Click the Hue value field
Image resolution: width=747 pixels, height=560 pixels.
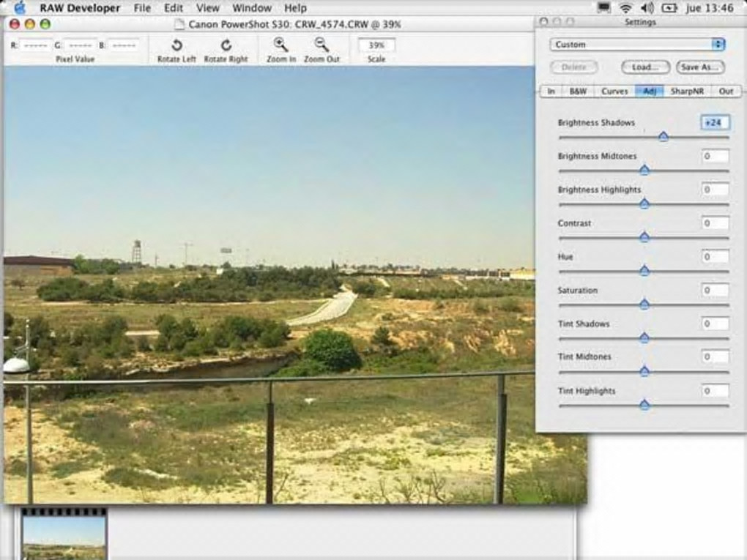715,257
